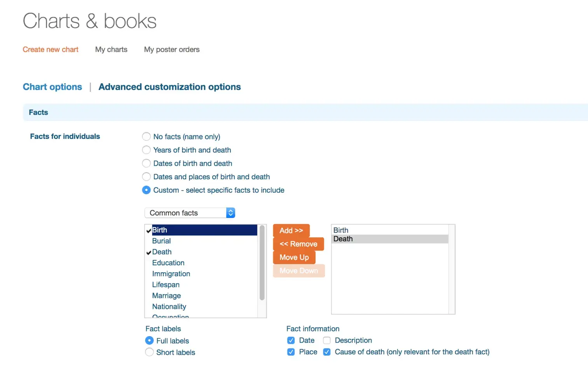Open the Common facts dropdown

(x=190, y=213)
